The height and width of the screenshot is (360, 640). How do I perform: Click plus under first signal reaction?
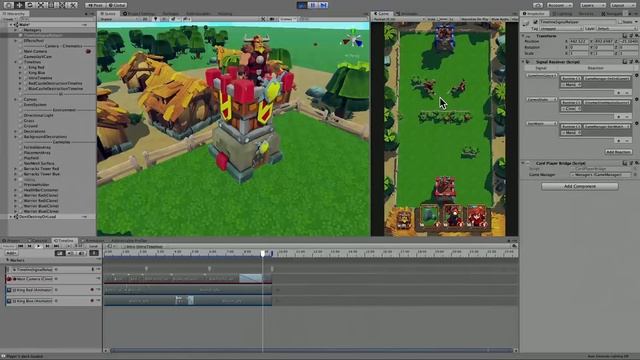click(619, 92)
